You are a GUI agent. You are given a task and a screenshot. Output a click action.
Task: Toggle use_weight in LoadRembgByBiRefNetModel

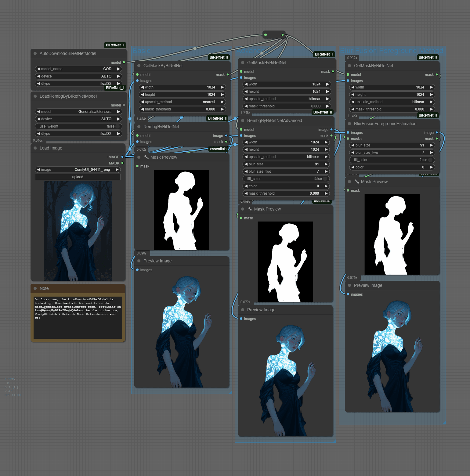(x=78, y=126)
